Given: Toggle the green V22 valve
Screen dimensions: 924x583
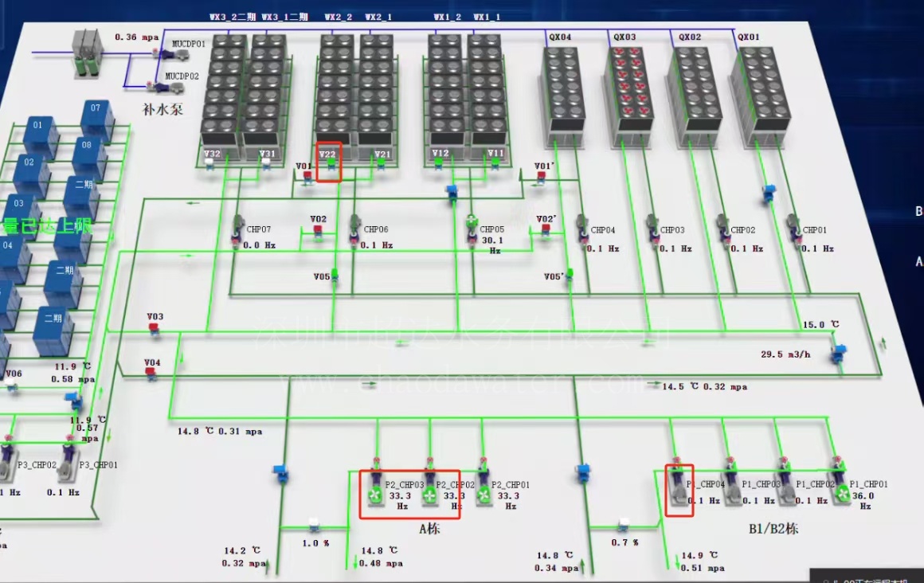Looking at the screenshot, I should (331, 164).
